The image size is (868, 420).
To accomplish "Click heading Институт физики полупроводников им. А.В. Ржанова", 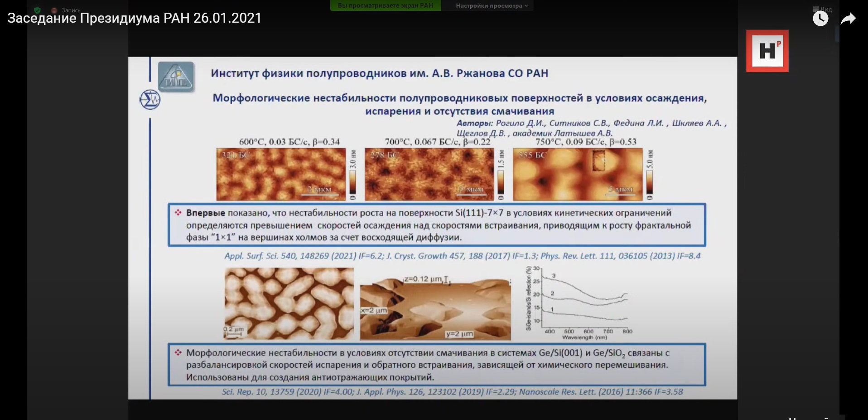I will coord(379,73).
